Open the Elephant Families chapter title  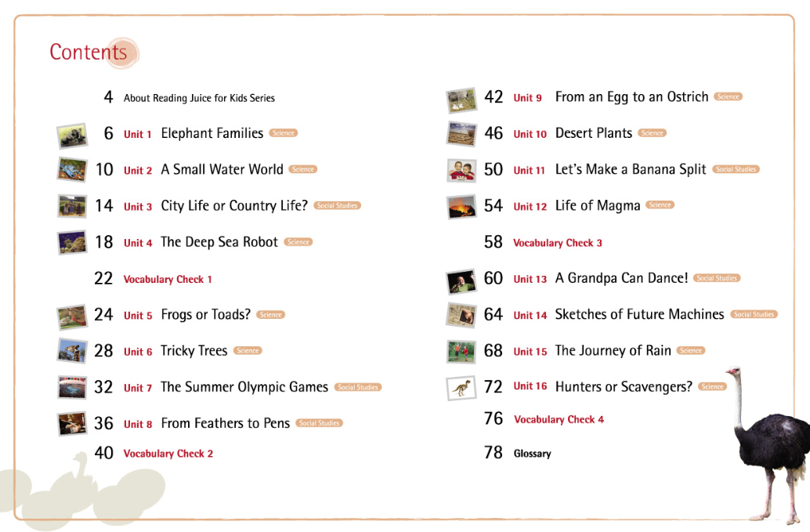(212, 133)
